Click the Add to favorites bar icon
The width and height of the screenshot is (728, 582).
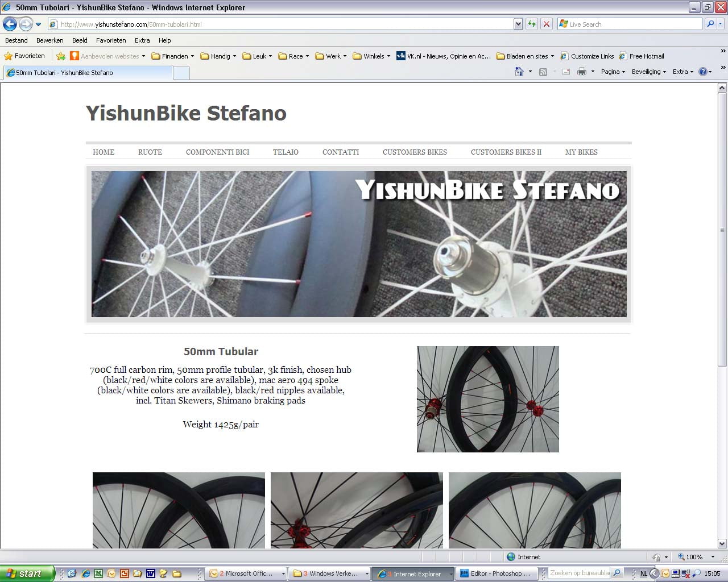pyautogui.click(x=61, y=56)
